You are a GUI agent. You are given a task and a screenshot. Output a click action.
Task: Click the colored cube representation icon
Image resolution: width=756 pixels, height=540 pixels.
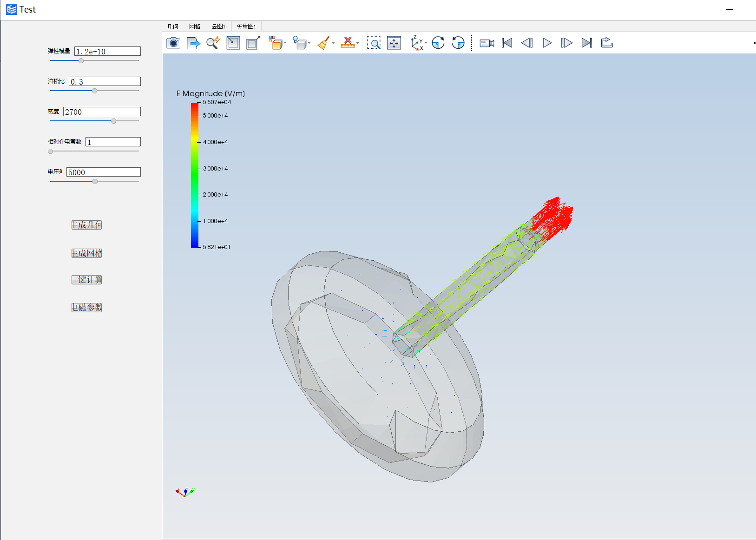(276, 43)
